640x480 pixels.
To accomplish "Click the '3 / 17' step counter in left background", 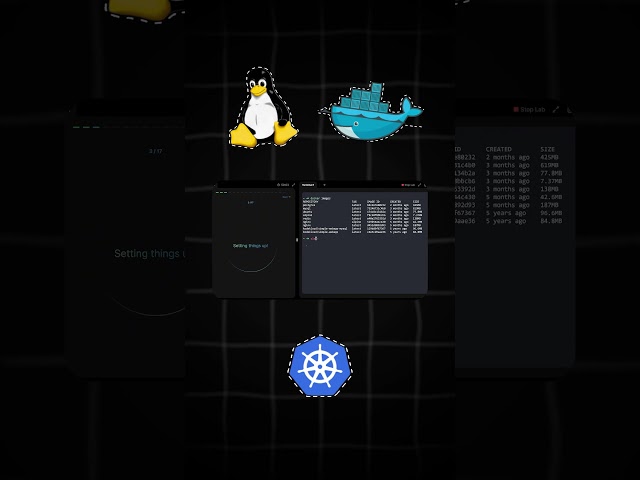I will 156,151.
